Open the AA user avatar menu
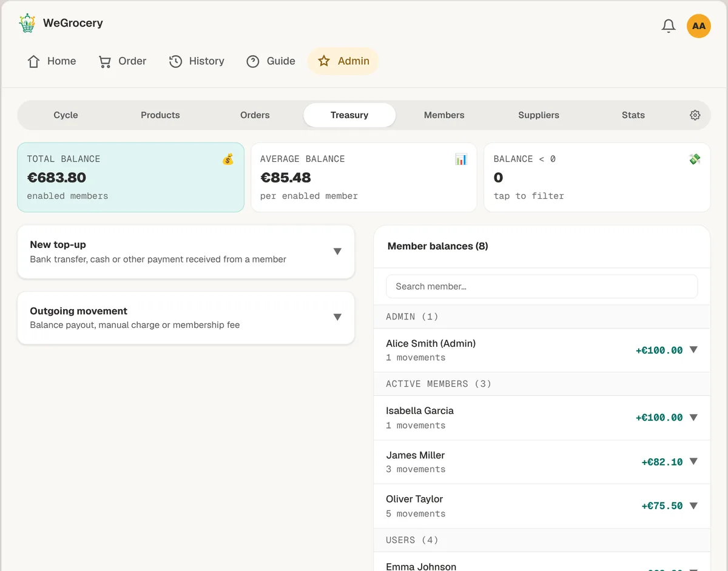The image size is (728, 571). [x=699, y=26]
